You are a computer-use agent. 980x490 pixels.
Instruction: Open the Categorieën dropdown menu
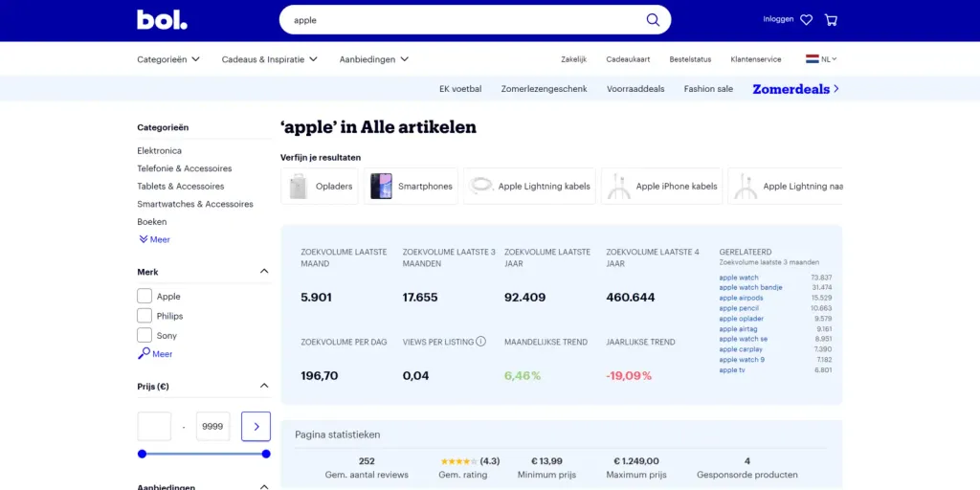click(x=168, y=59)
